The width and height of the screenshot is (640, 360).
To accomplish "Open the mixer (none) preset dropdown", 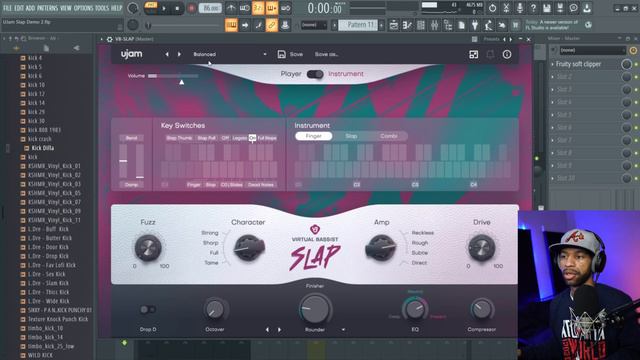I will (x=592, y=50).
